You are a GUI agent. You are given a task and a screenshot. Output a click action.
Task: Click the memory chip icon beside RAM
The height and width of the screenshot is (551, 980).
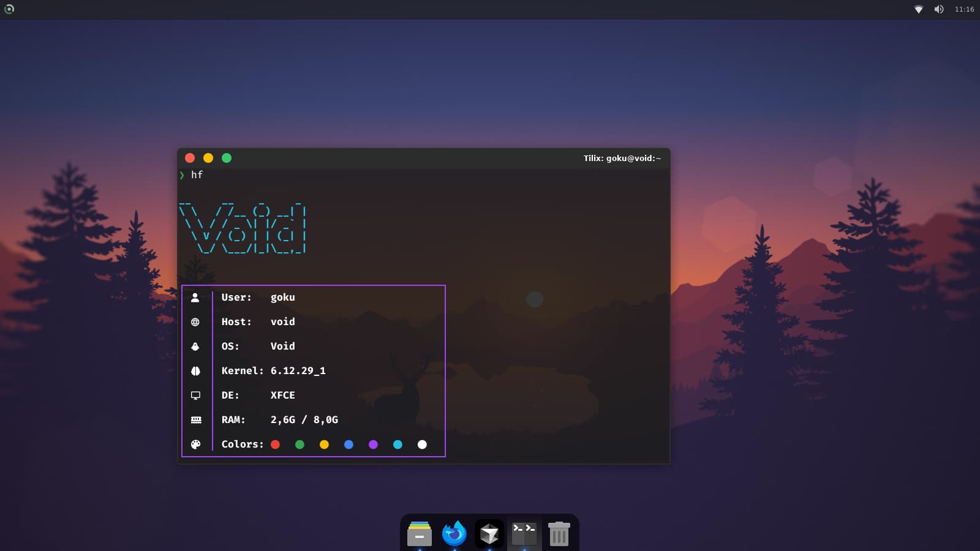195,420
